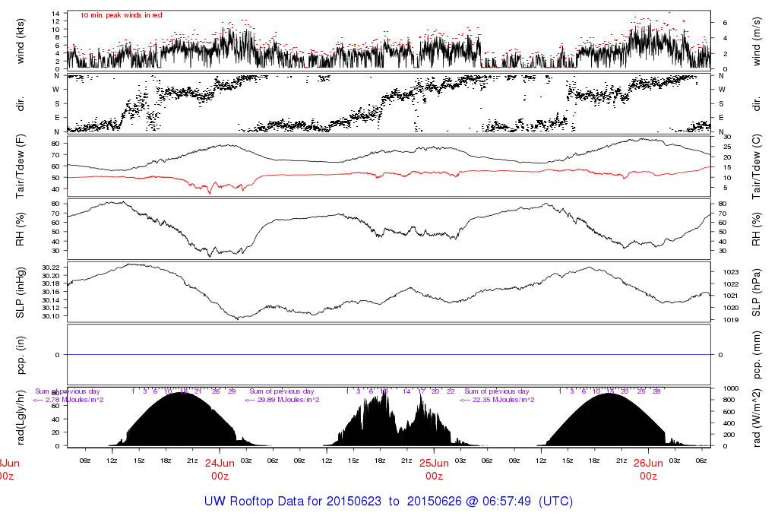Select the 'rad(Lgly/hr)' axis label
Image resolution: width=778 pixels, height=532 pixels.
[21, 417]
